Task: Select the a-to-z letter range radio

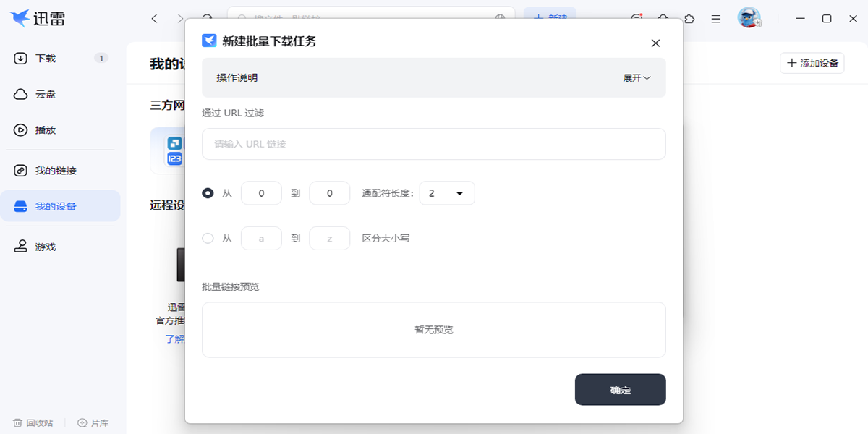Action: coord(208,238)
